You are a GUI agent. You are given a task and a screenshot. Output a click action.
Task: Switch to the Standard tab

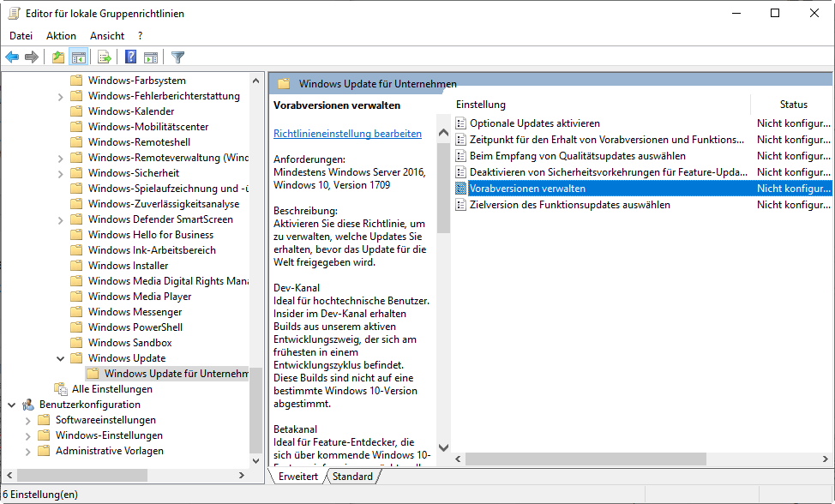click(x=353, y=477)
